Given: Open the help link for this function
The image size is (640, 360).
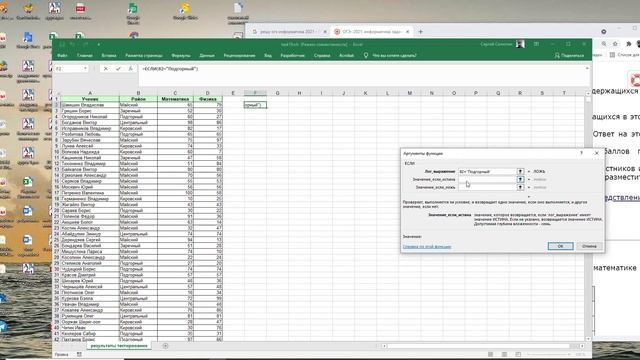Looking at the screenshot, I should [427, 247].
